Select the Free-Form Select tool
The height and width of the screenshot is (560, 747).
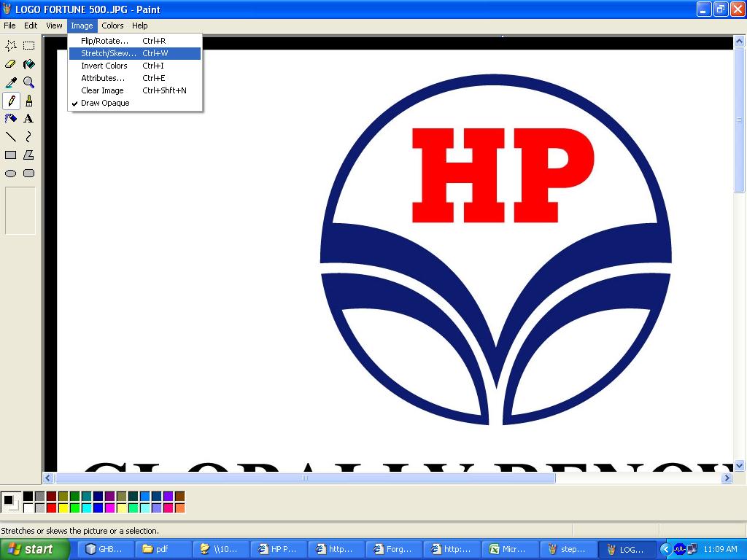click(10, 45)
